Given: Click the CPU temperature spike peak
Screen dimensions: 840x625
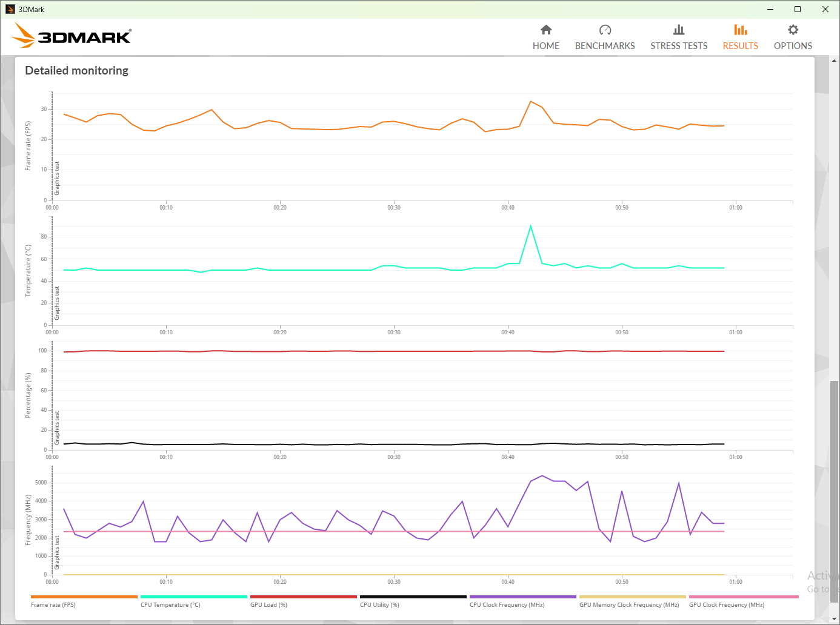Looking at the screenshot, I should click(531, 227).
